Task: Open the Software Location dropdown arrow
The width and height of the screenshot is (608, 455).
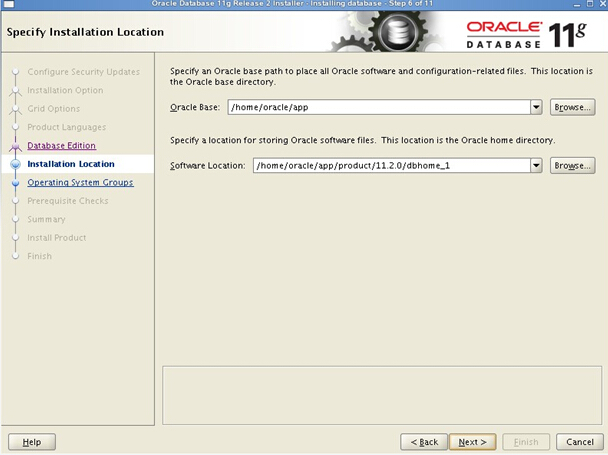Action: [x=537, y=165]
